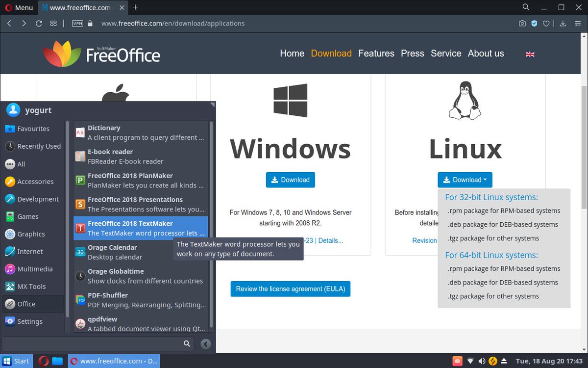Click the app menu search field

point(98,344)
